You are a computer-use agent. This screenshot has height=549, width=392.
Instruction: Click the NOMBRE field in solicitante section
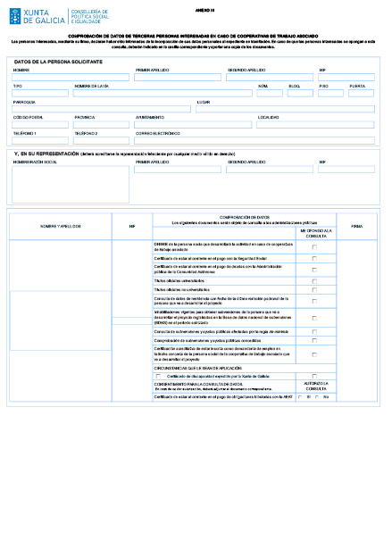(x=71, y=78)
